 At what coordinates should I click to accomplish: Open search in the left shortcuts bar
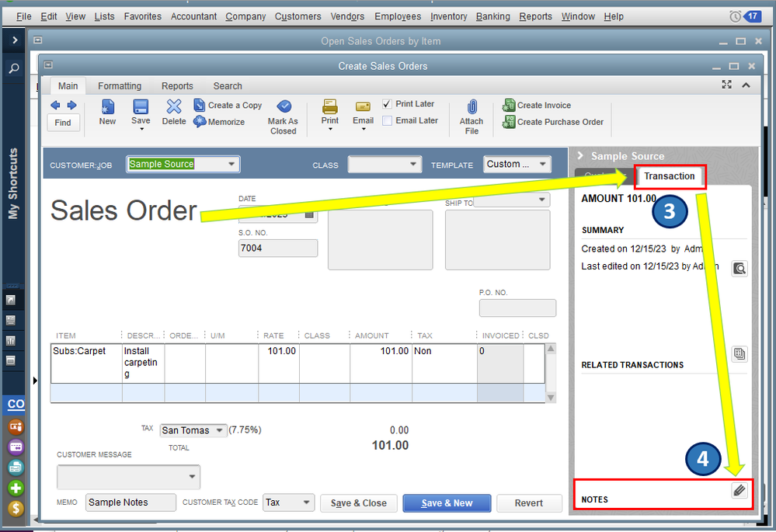click(14, 68)
